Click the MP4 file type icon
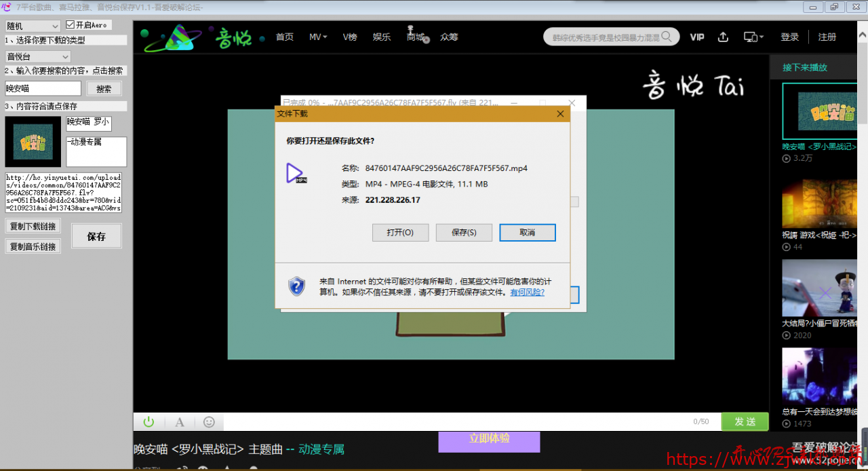 click(296, 174)
